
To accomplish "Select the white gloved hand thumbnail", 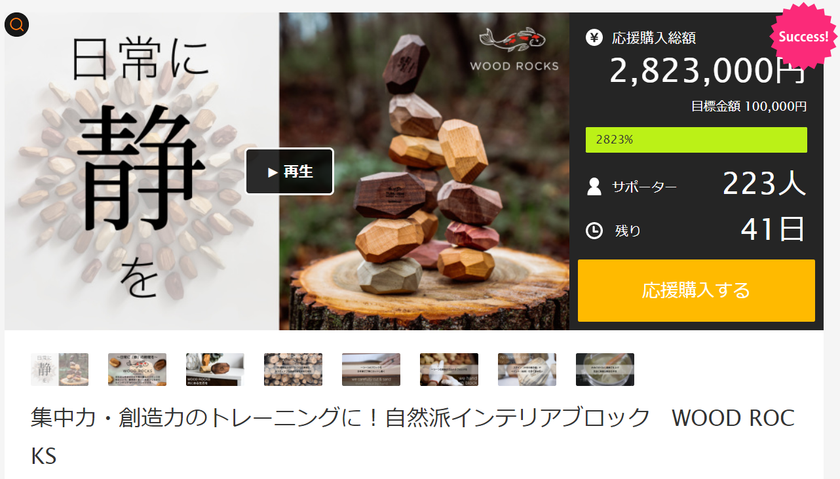I will [449, 369].
